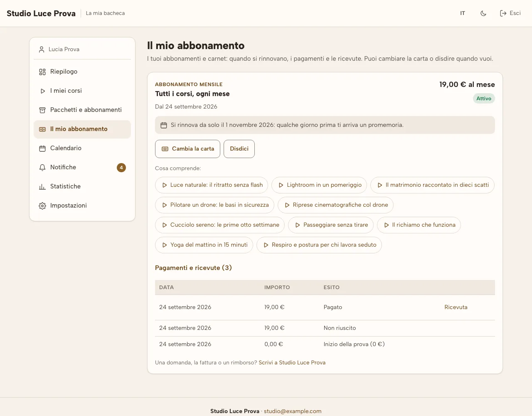Open Notifiche in the sidebar

(82, 167)
